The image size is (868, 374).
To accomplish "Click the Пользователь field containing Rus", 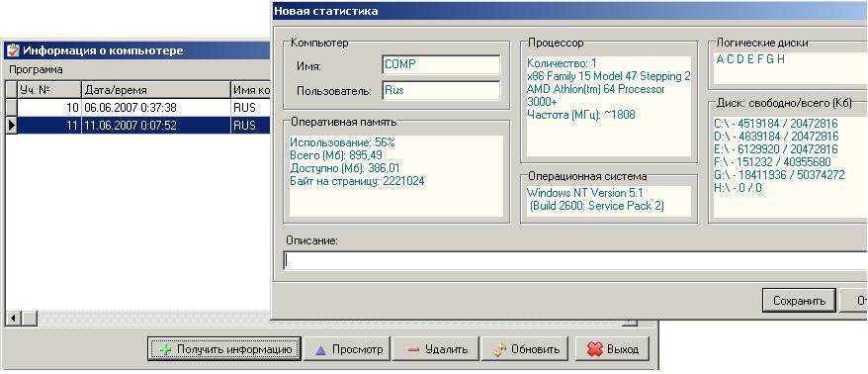I will pyautogui.click(x=441, y=90).
